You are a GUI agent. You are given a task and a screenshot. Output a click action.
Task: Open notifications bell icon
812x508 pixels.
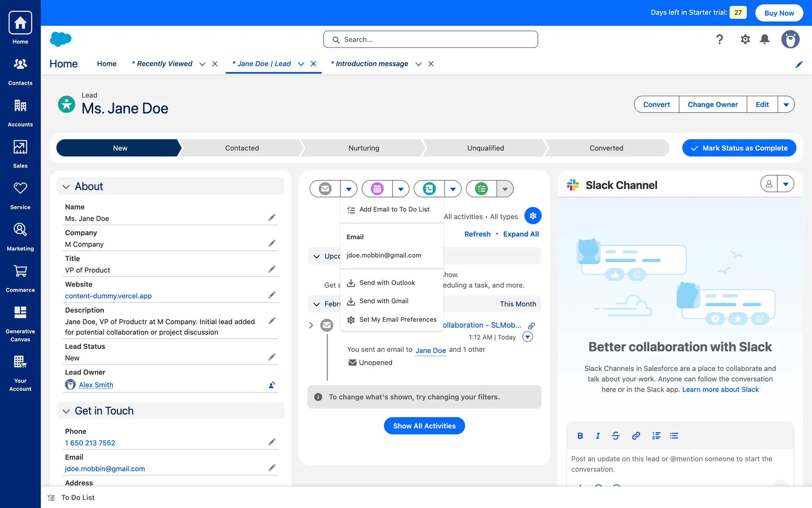point(764,39)
